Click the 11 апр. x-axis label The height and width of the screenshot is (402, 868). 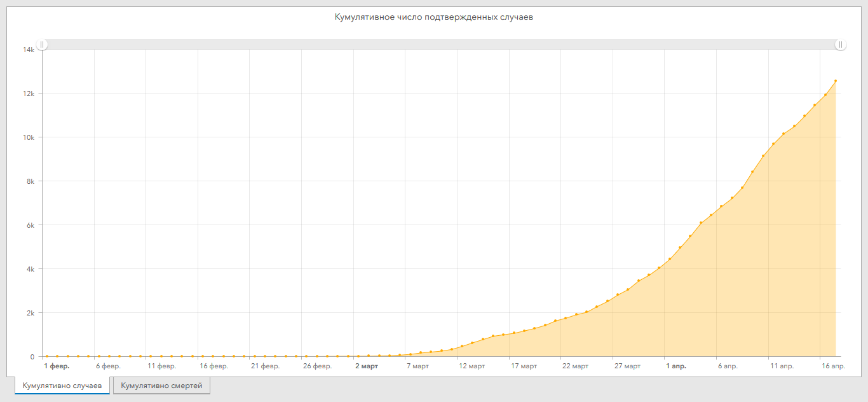tap(782, 366)
